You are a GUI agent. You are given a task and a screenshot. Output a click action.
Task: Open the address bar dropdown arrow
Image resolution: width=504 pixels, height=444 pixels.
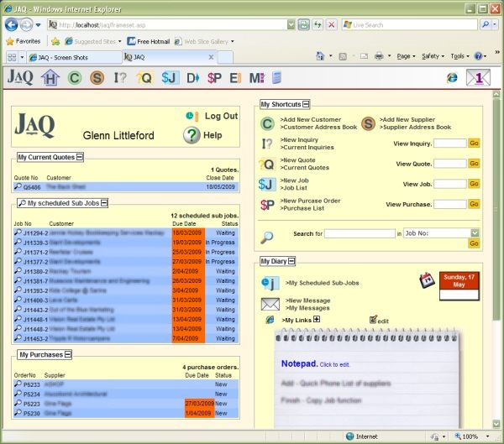(291, 24)
